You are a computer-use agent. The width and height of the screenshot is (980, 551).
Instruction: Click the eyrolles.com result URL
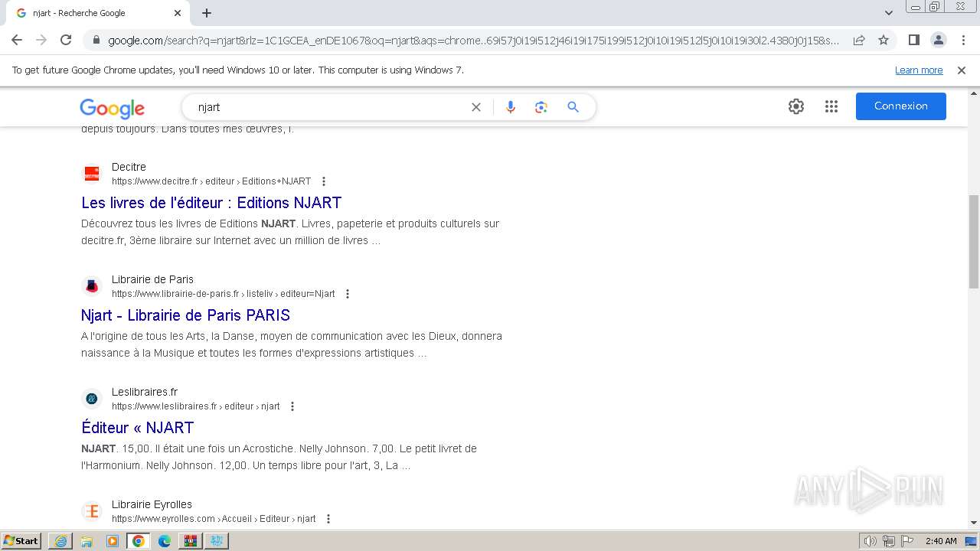(214, 519)
